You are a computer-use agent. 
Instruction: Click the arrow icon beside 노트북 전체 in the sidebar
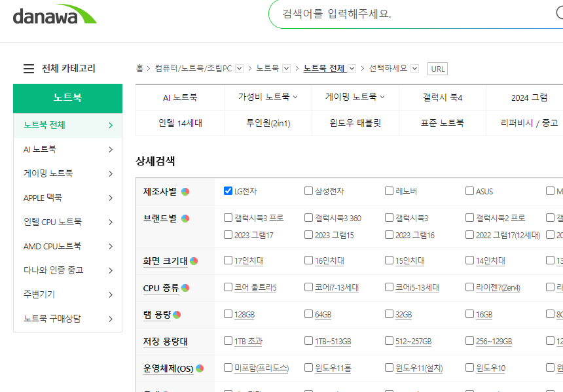click(111, 125)
